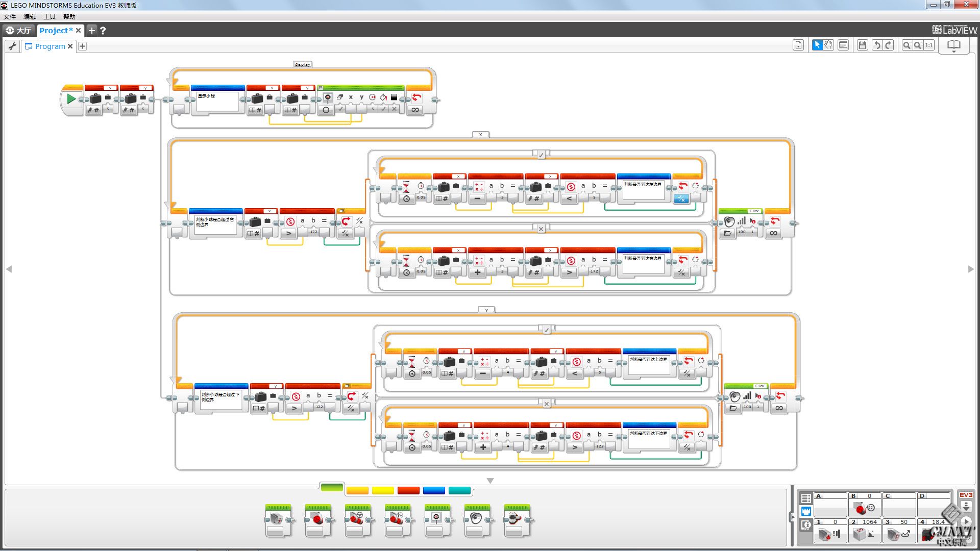Toggle highlighted blue logic value on loop interrupt
The height and width of the screenshot is (551, 980).
point(681,199)
